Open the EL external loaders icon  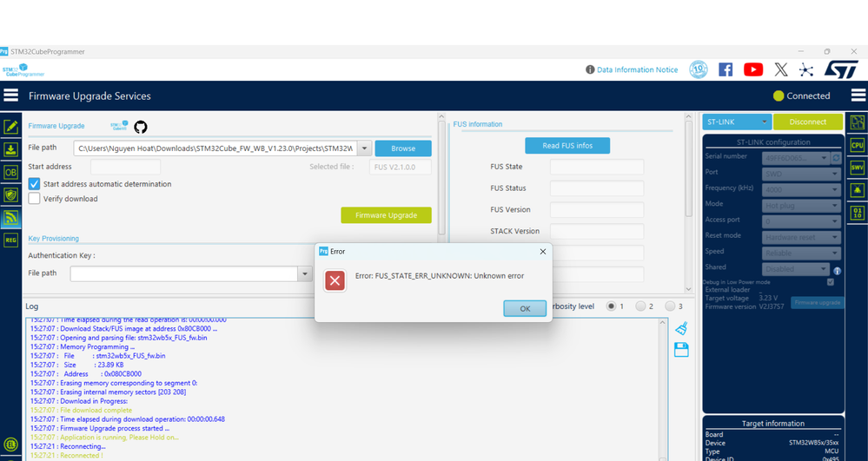pos(11,445)
